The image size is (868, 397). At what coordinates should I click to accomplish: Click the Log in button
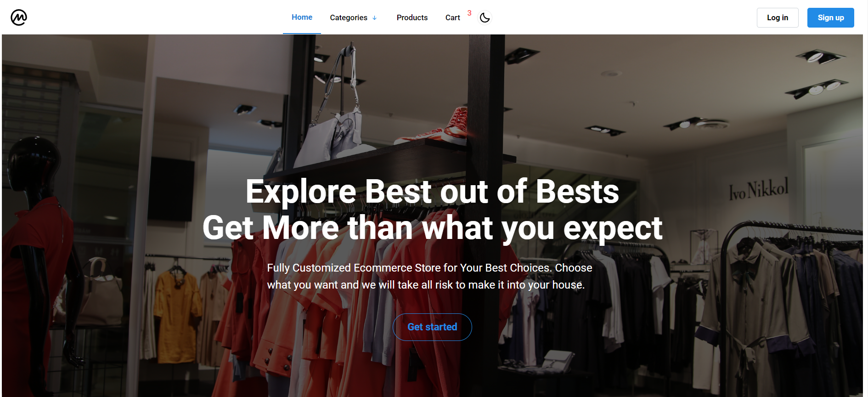(778, 17)
